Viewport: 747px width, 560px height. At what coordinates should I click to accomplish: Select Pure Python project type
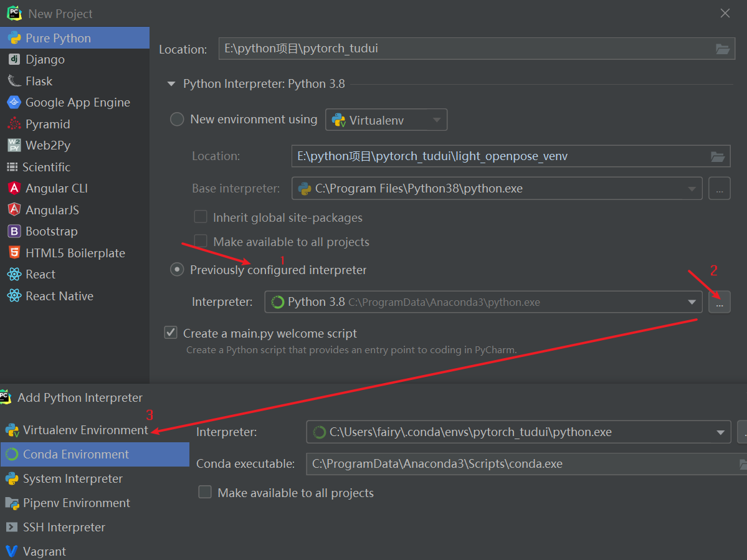75,37
